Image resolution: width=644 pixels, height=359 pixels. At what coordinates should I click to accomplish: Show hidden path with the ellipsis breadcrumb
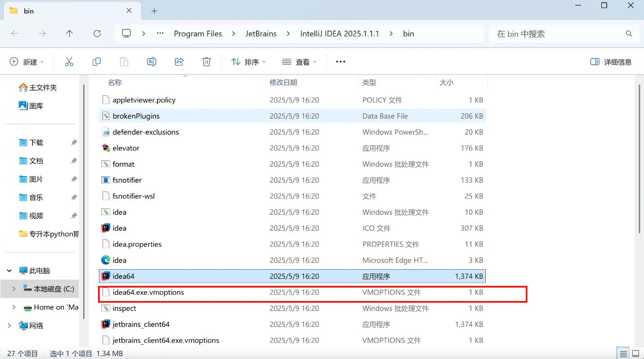click(x=160, y=34)
